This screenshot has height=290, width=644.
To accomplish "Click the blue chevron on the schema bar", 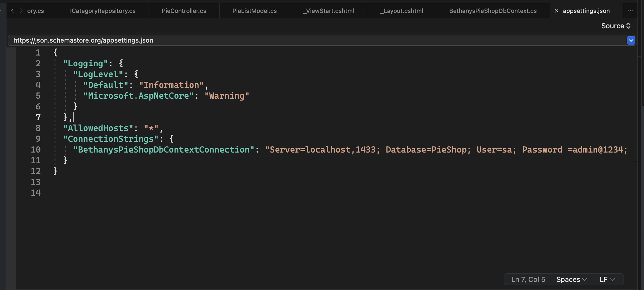I will point(631,40).
